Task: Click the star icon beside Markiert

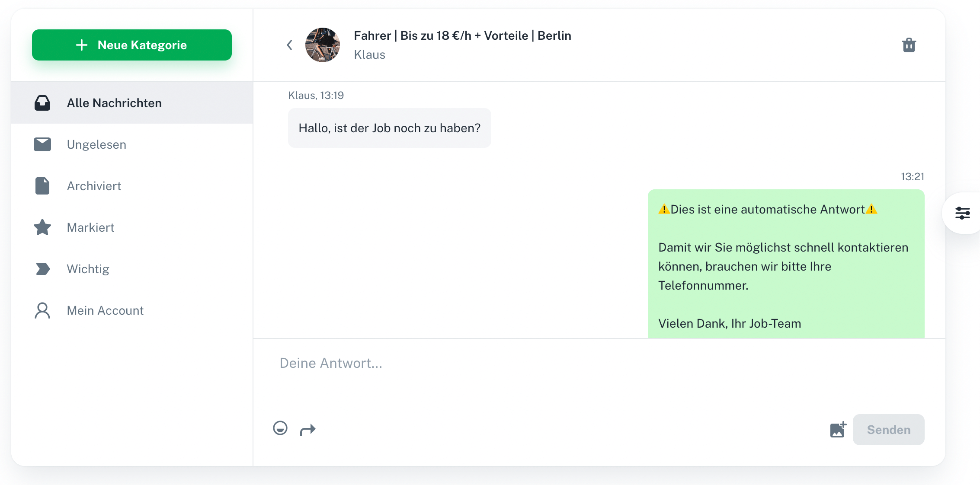Action: pyautogui.click(x=42, y=227)
